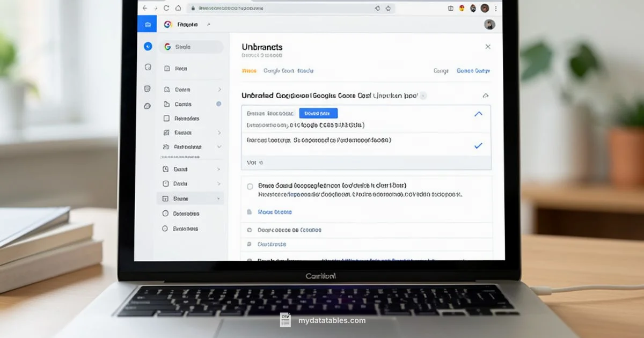Image resolution: width=644 pixels, height=338 pixels.
Task: Click the browser back arrow
Action: [144, 8]
